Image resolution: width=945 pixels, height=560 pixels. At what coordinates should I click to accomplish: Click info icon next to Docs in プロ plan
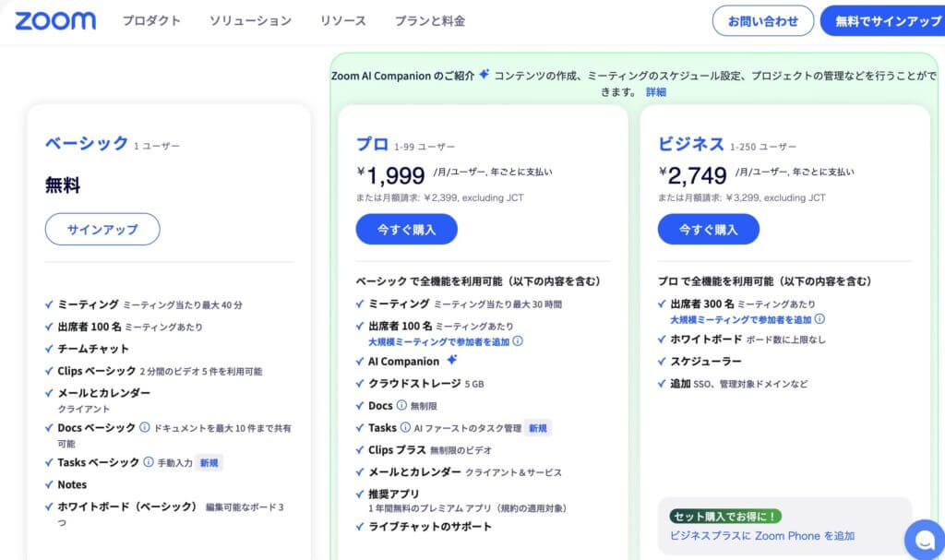401,405
